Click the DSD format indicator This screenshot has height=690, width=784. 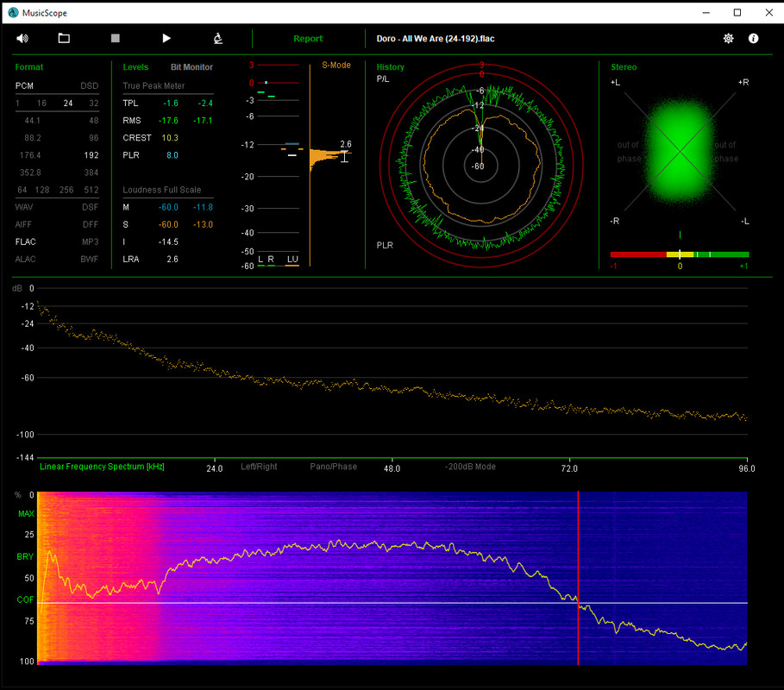[x=90, y=86]
